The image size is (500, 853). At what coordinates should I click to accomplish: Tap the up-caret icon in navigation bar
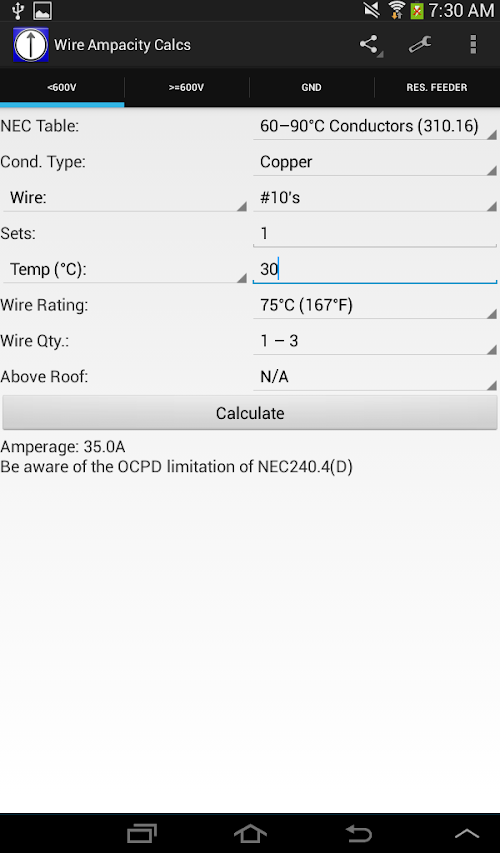tap(467, 833)
